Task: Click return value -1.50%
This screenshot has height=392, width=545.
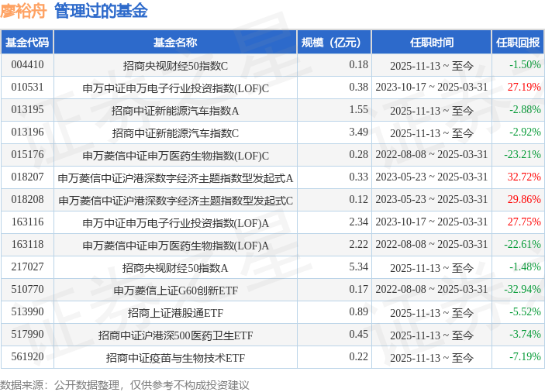Action: point(525,64)
